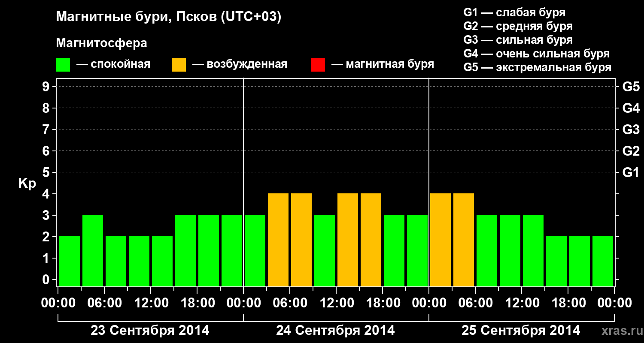Click the 'G3' label on the right axis
Image resolution: width=644 pixels, height=343 pixels.
tap(631, 129)
